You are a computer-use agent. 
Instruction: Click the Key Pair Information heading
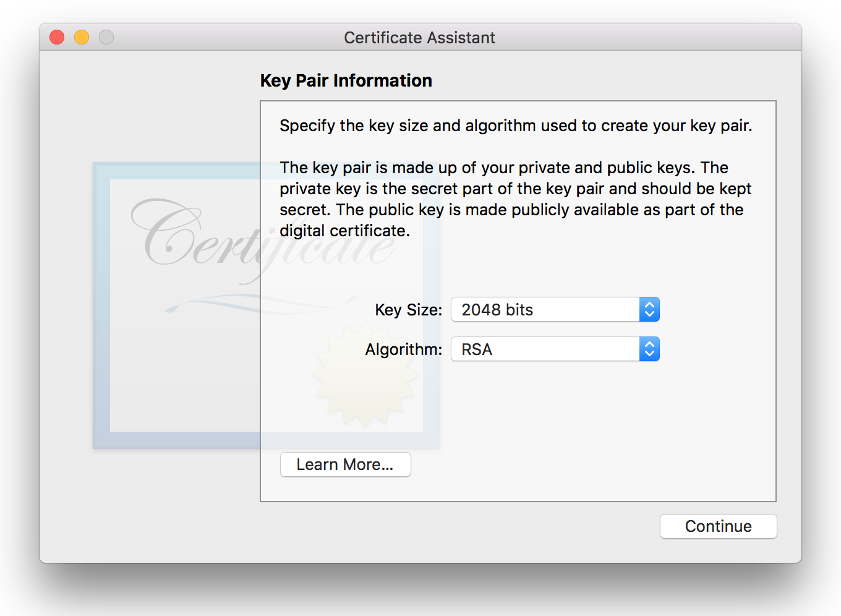coord(346,80)
